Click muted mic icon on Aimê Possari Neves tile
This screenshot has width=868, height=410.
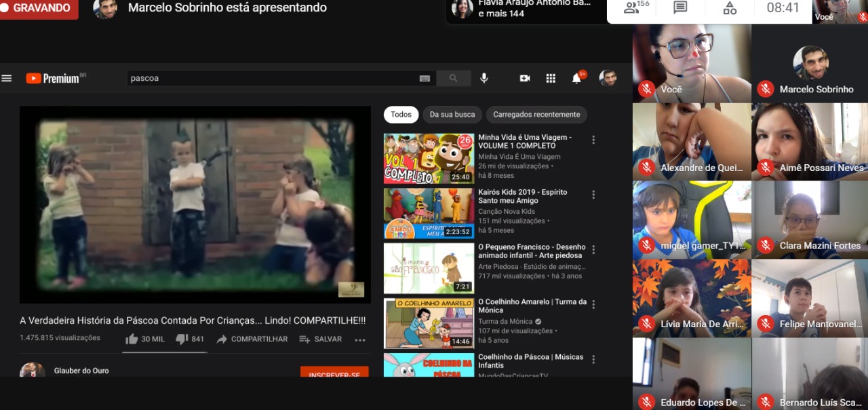click(766, 167)
